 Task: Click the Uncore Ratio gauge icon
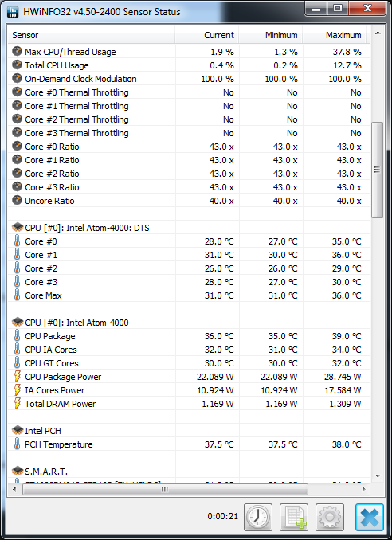(x=17, y=200)
